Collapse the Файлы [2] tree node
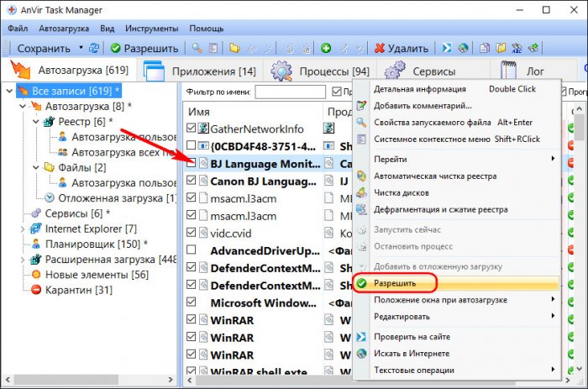The height and width of the screenshot is (389, 588). point(36,167)
